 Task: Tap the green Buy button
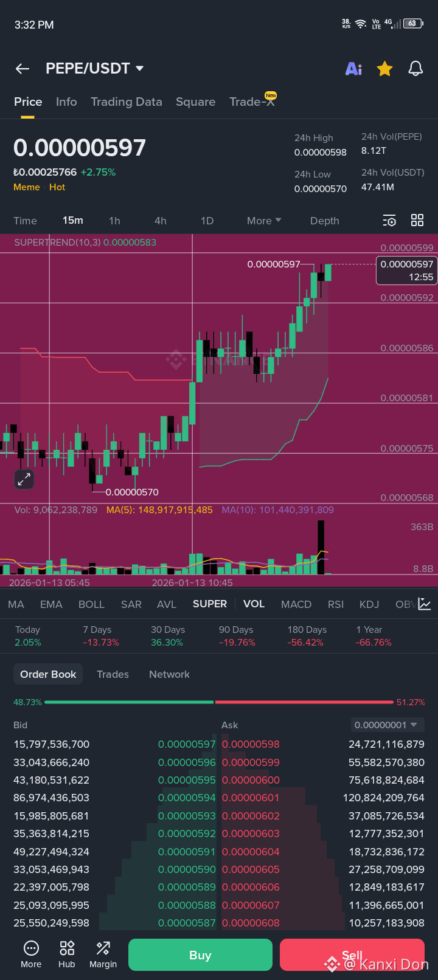[200, 955]
